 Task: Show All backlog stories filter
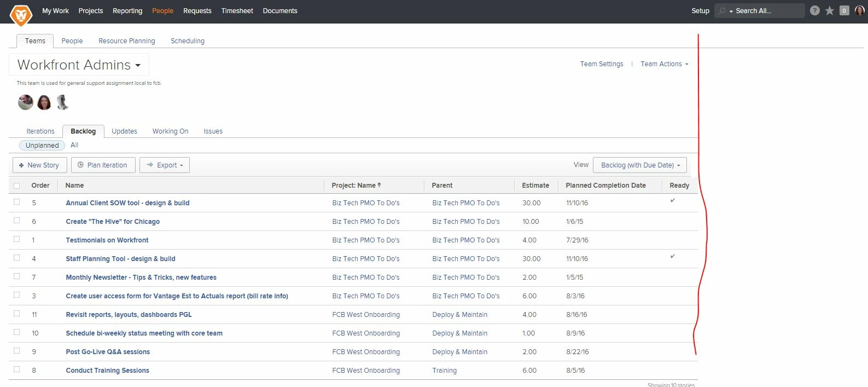point(74,145)
